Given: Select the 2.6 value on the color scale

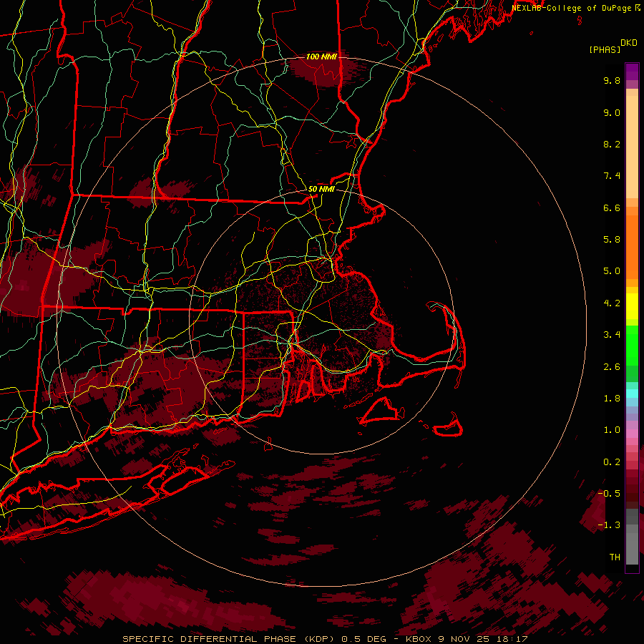Looking at the screenshot, I should pyautogui.click(x=612, y=367).
